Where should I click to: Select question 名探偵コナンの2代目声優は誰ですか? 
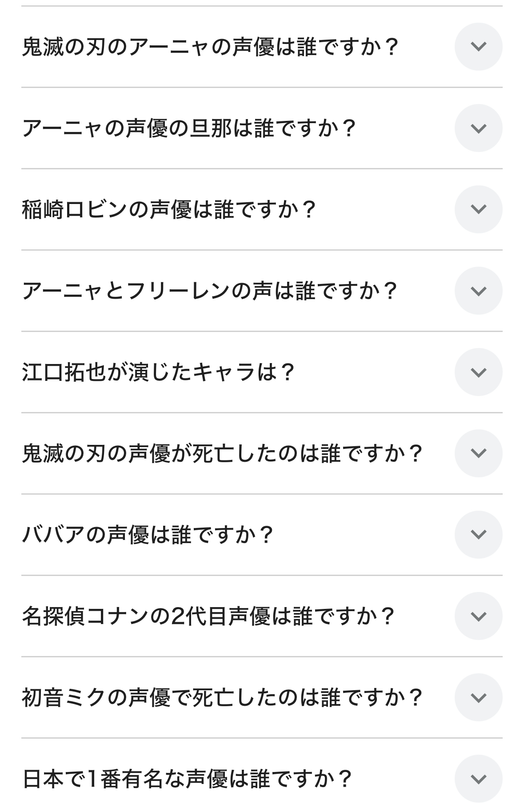click(x=208, y=616)
